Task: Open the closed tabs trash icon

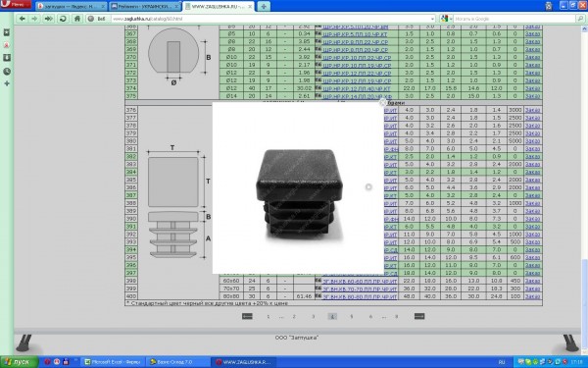Action: coord(549,6)
